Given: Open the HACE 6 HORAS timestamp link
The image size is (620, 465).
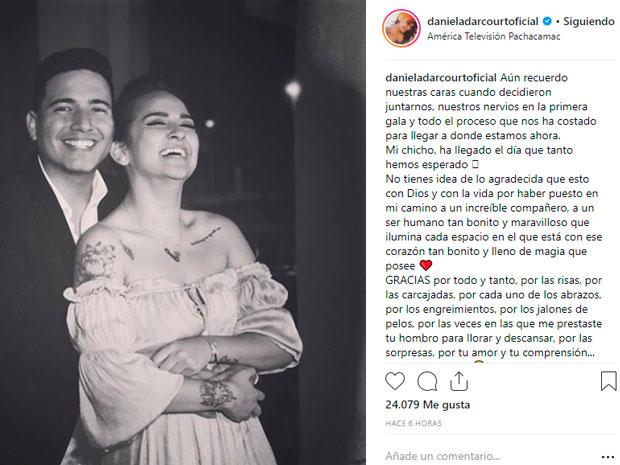Looking at the screenshot, I should pos(413,423).
